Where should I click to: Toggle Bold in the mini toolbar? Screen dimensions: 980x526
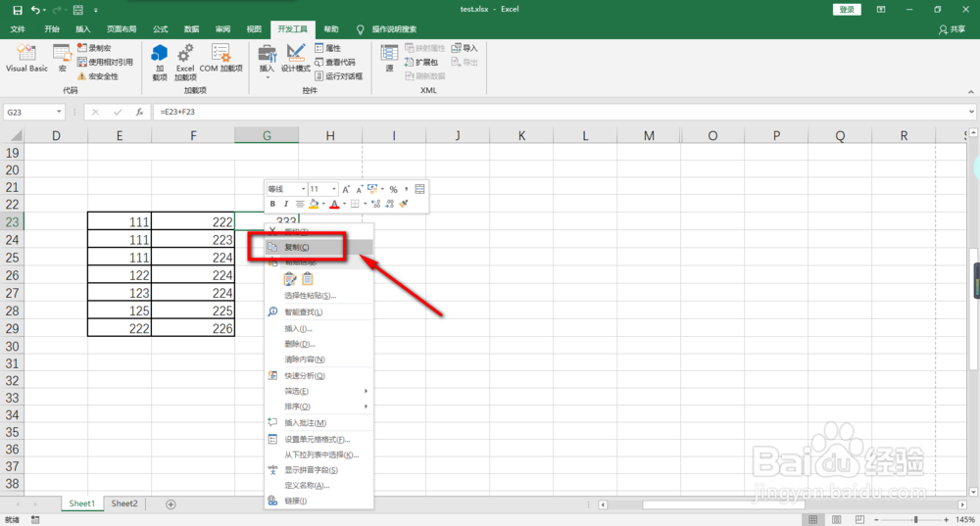click(272, 204)
